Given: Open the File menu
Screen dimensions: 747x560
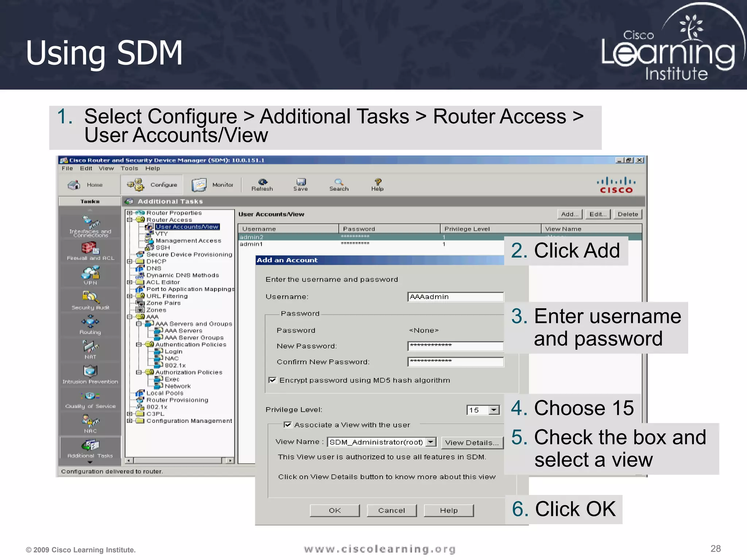Looking at the screenshot, I should point(67,168).
